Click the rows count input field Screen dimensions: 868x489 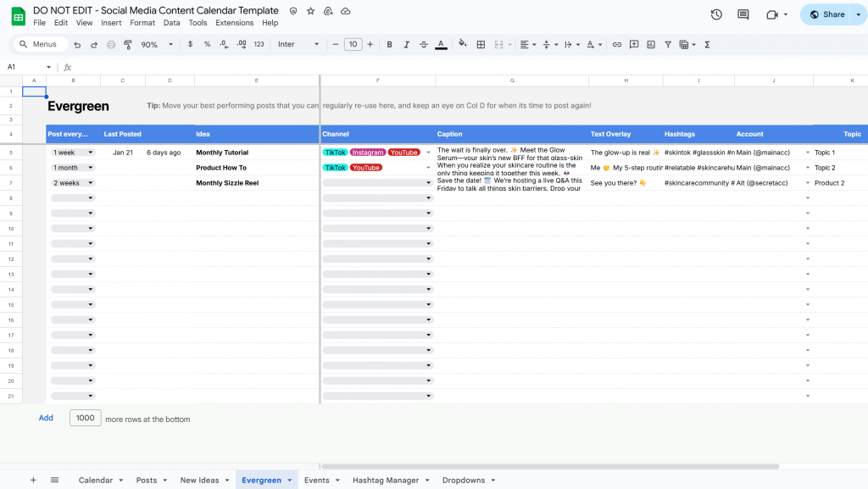[85, 418]
